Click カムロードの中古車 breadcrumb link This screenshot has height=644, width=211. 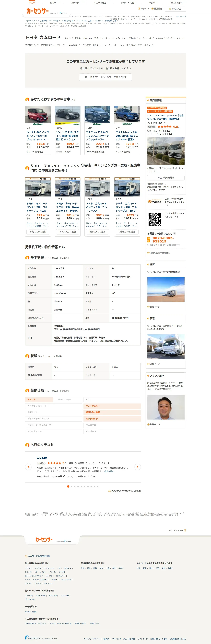tap(84, 21)
